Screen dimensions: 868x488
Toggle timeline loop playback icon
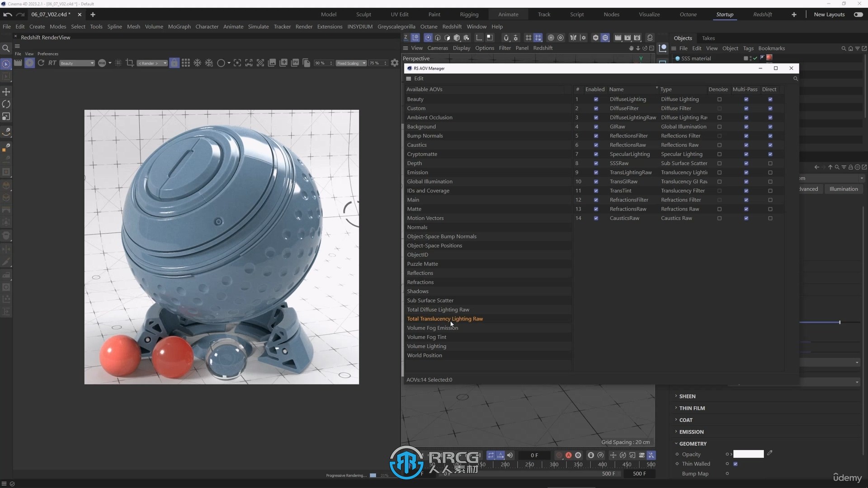tap(491, 455)
